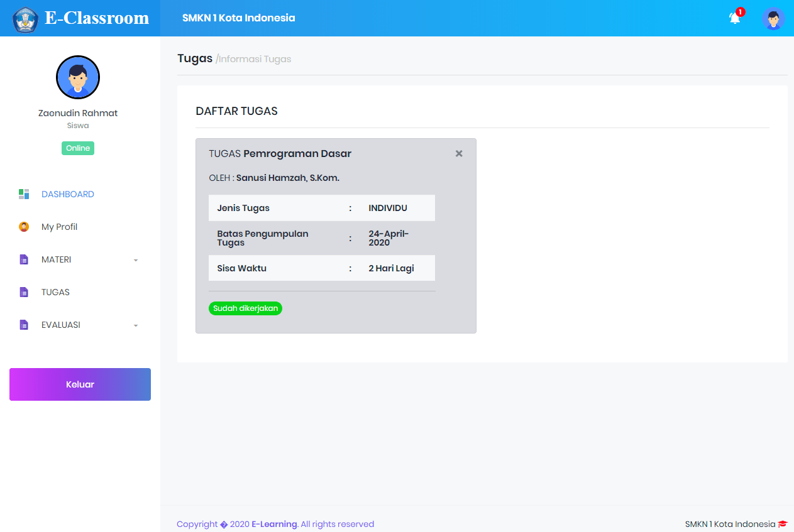Click the 'Sudah dikerjakan' status badge
Screen dimensions: 794x532
coord(245,308)
